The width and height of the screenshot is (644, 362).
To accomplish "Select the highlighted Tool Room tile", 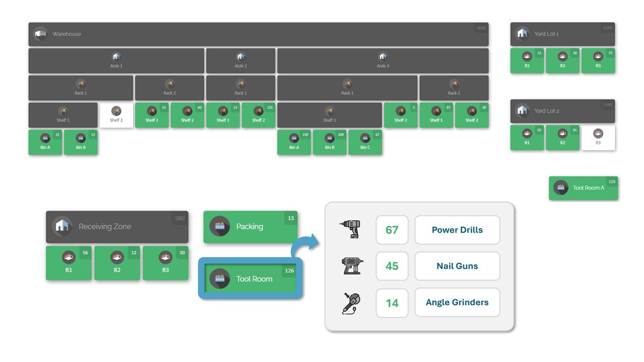I will coord(250,279).
